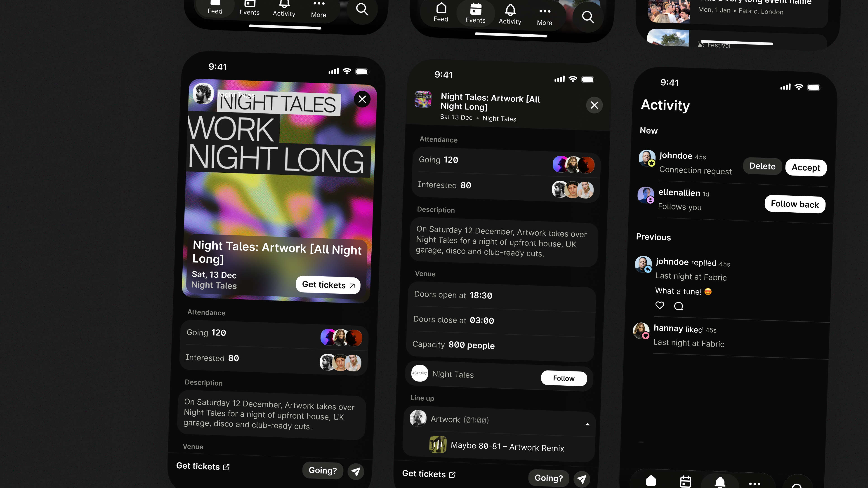Open ellenallien avatar in Activity

pos(646,195)
